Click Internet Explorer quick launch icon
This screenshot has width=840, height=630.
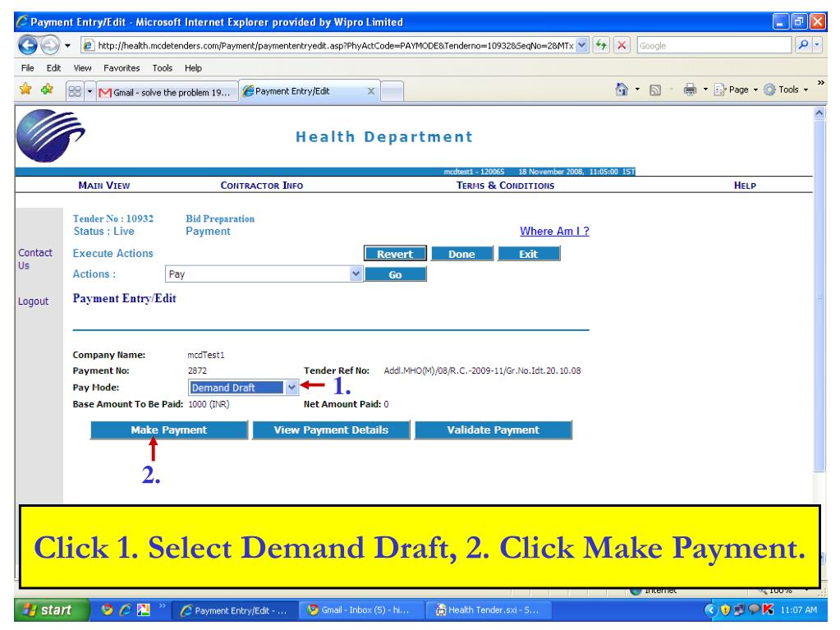tap(125, 609)
